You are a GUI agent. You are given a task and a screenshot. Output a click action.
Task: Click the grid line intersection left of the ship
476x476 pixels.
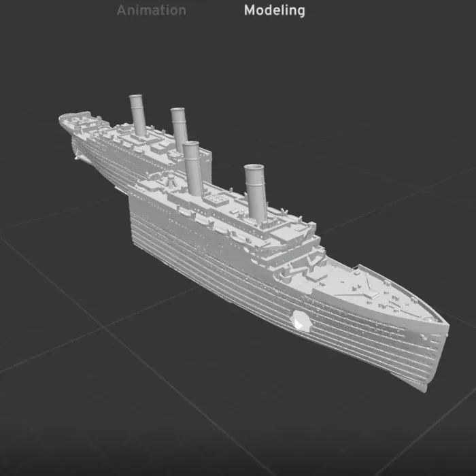click(103, 327)
